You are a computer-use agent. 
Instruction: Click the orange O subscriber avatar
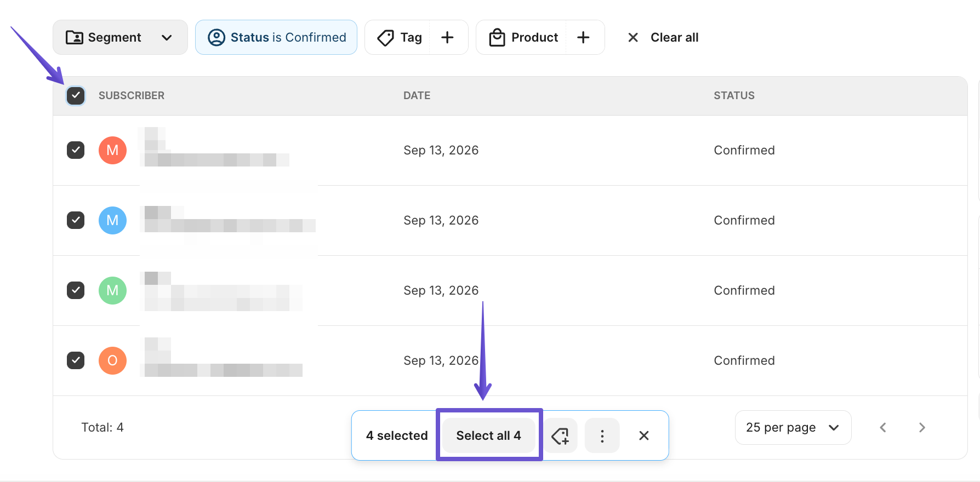click(x=112, y=360)
